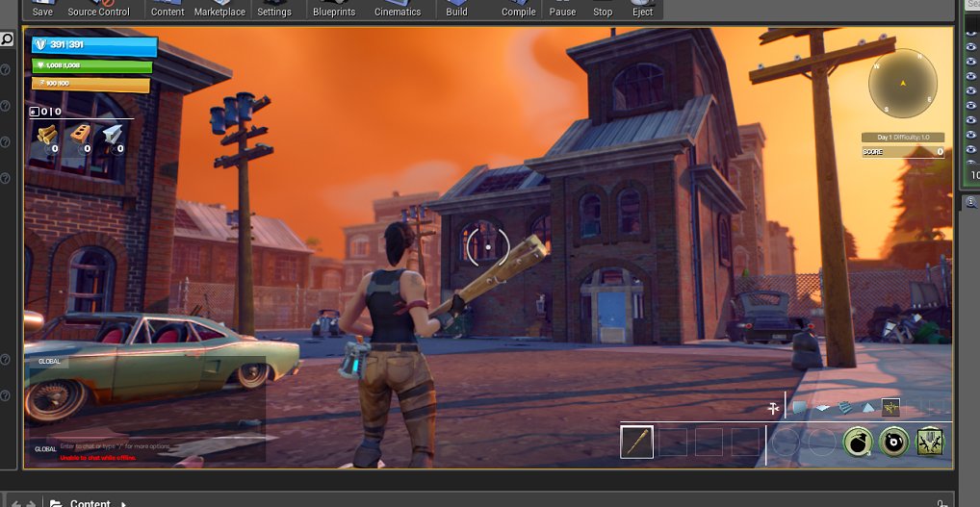980x507 pixels.
Task: Eject from the player controller
Action: pos(643,9)
